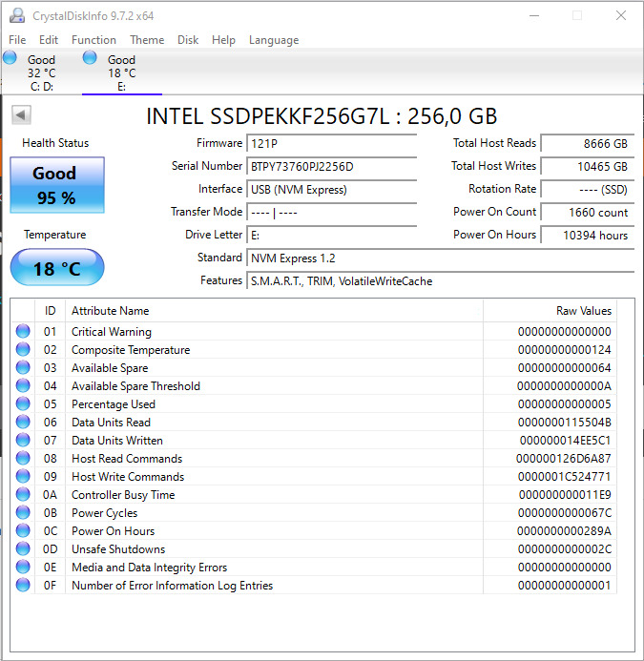Click status orb of Unsafe Shutdowns row

click(x=23, y=548)
